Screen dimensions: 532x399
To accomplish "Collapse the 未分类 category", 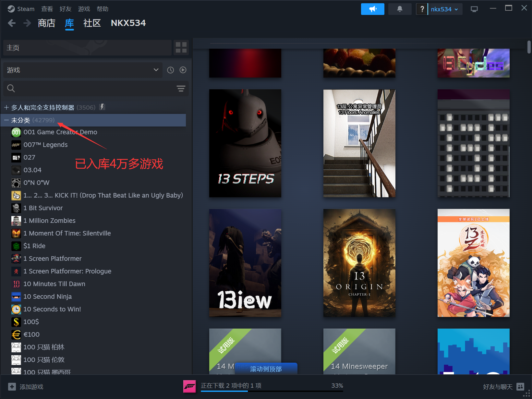I will coord(6,120).
